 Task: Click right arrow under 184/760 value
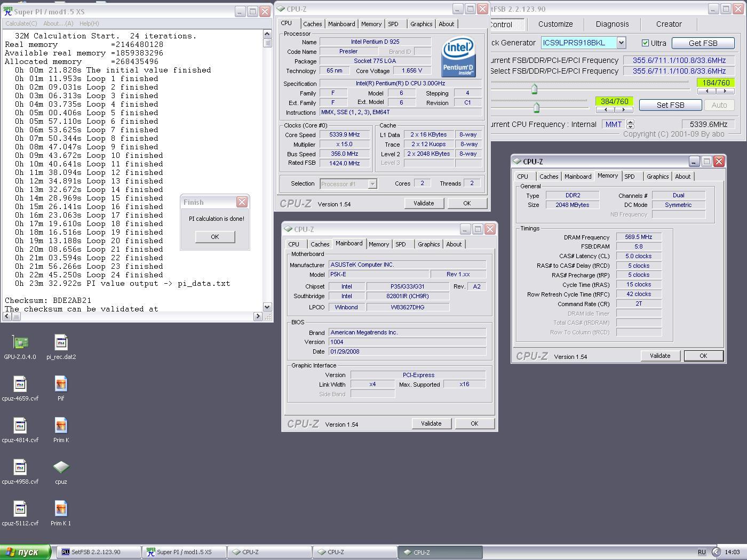click(725, 91)
